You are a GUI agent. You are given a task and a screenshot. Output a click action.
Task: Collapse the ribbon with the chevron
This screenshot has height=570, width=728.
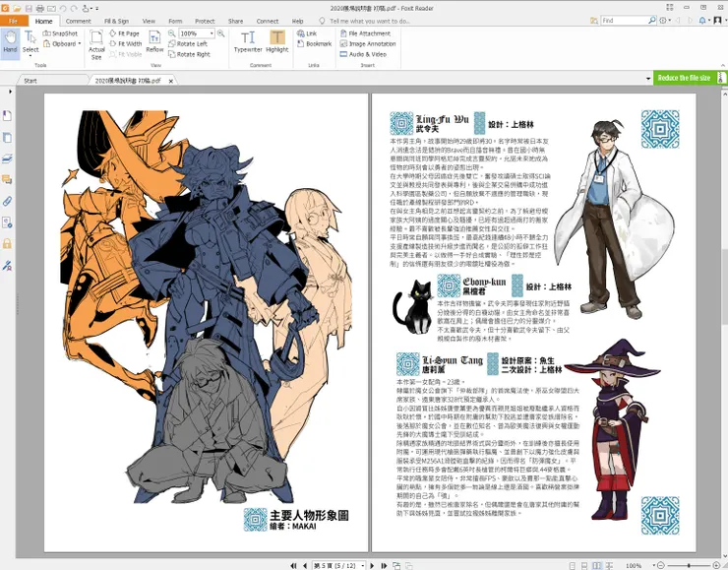pos(723,66)
